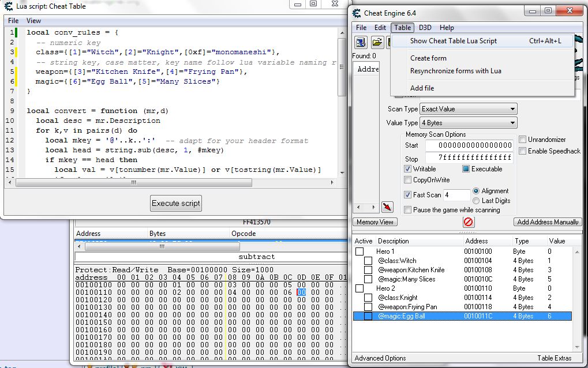Toggle the Active box for Hero 1
This screenshot has height=368, width=588.
point(359,251)
